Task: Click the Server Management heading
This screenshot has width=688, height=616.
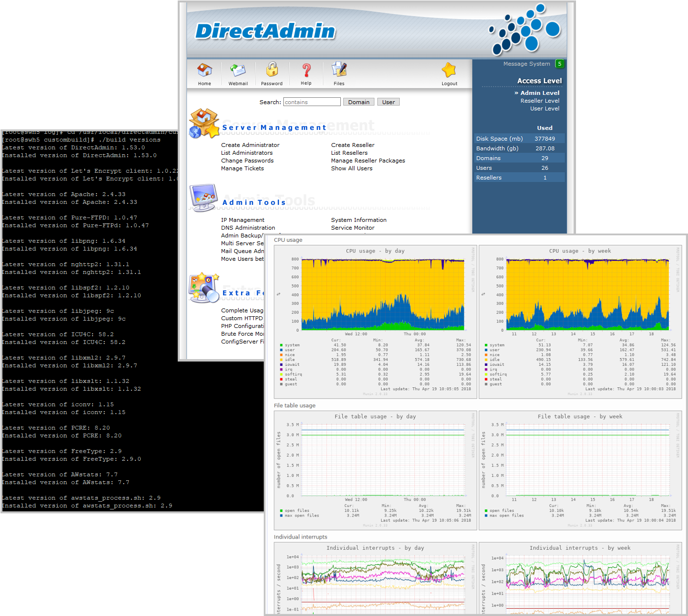Action: coord(274,127)
